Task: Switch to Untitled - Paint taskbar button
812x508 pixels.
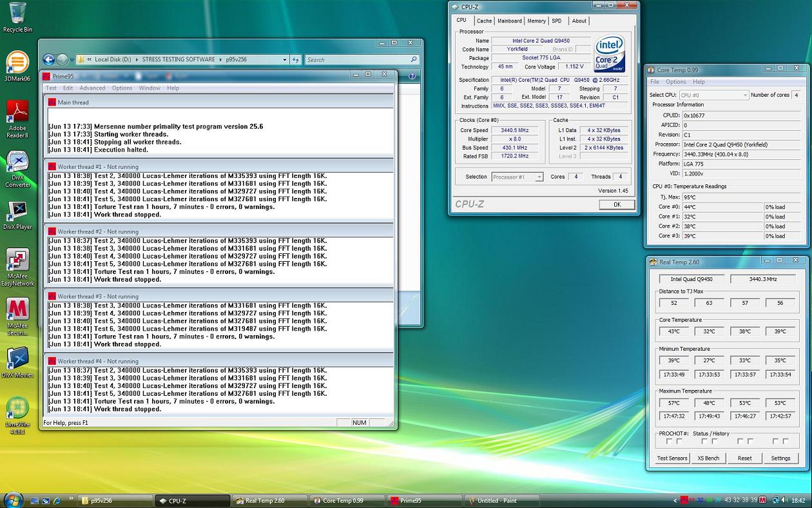Action: 501,500
